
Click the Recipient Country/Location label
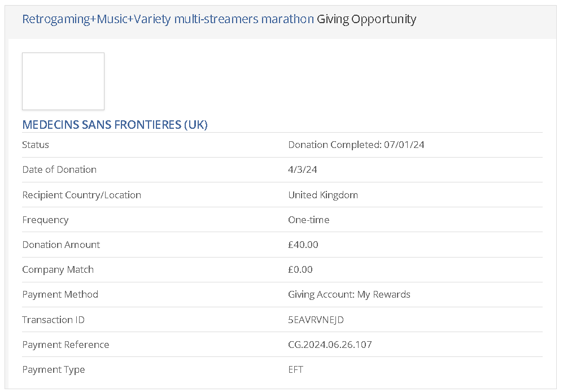coord(81,195)
